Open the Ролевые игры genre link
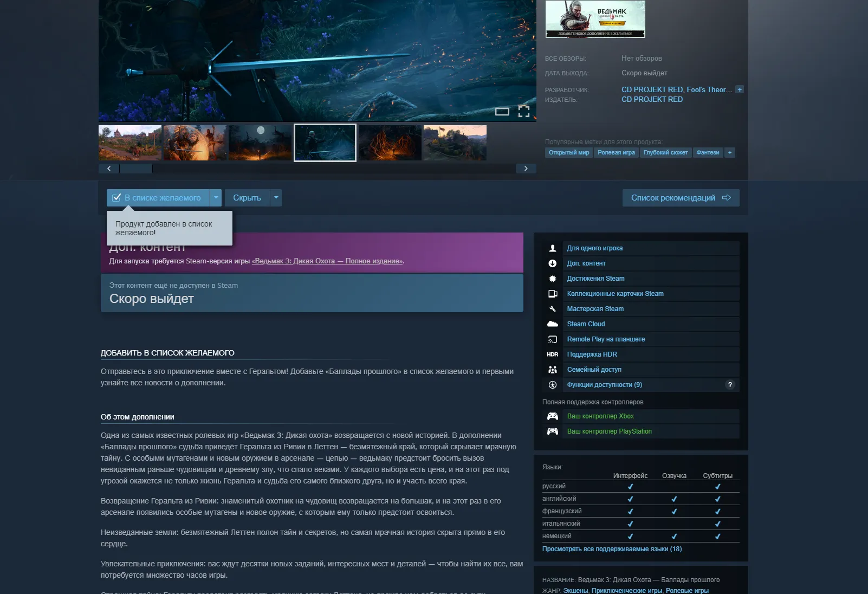This screenshot has height=594, width=868. click(687, 591)
